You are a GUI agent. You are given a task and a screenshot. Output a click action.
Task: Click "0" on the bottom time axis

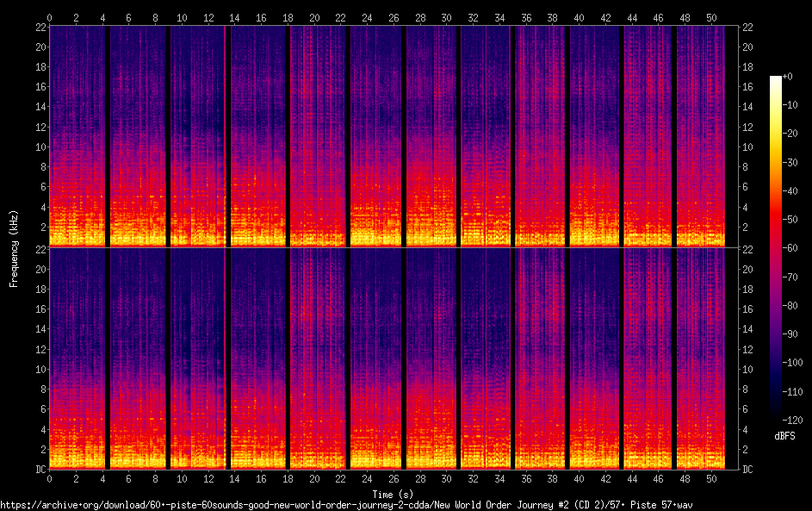[x=49, y=479]
